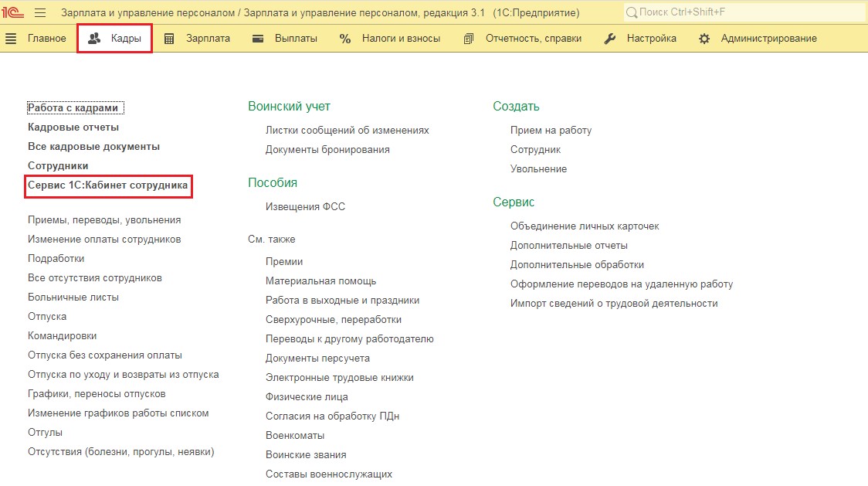
Task: Switch to the Зарплата section
Action: coord(208,39)
